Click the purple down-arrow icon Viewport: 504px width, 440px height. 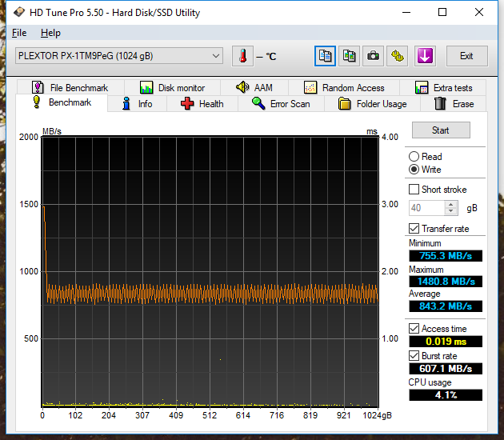click(x=424, y=56)
